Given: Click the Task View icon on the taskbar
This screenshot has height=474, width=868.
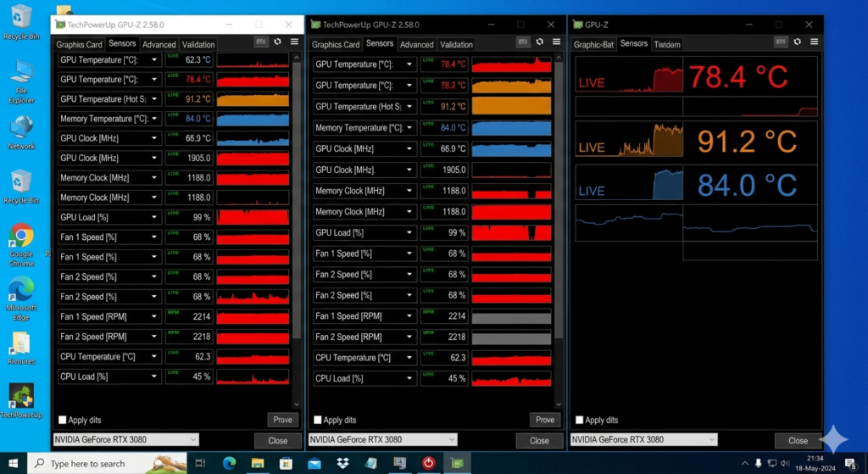Looking at the screenshot, I should coord(200,464).
